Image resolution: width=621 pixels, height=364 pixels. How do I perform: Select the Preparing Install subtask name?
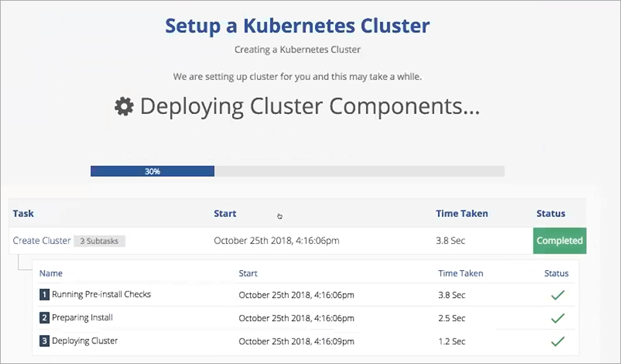pyautogui.click(x=82, y=318)
